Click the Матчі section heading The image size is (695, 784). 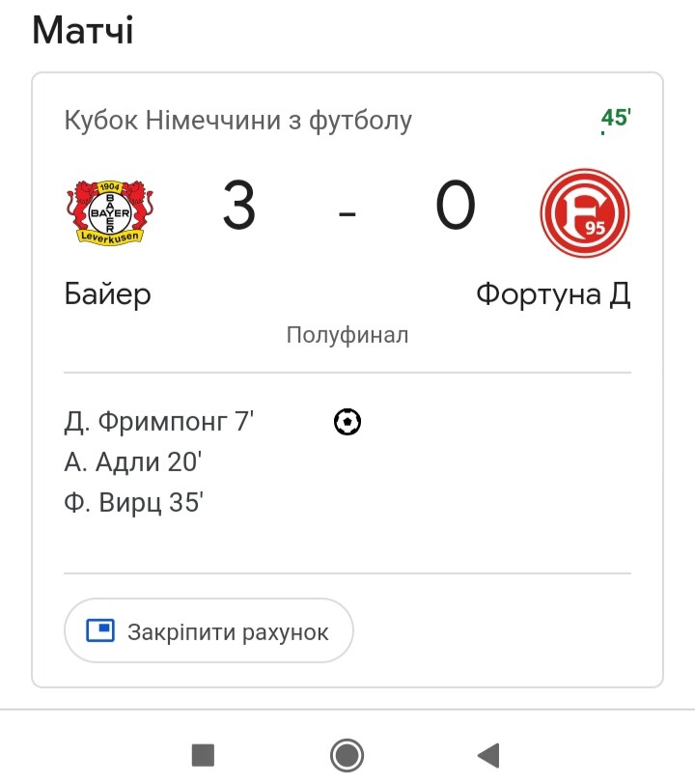(83, 30)
